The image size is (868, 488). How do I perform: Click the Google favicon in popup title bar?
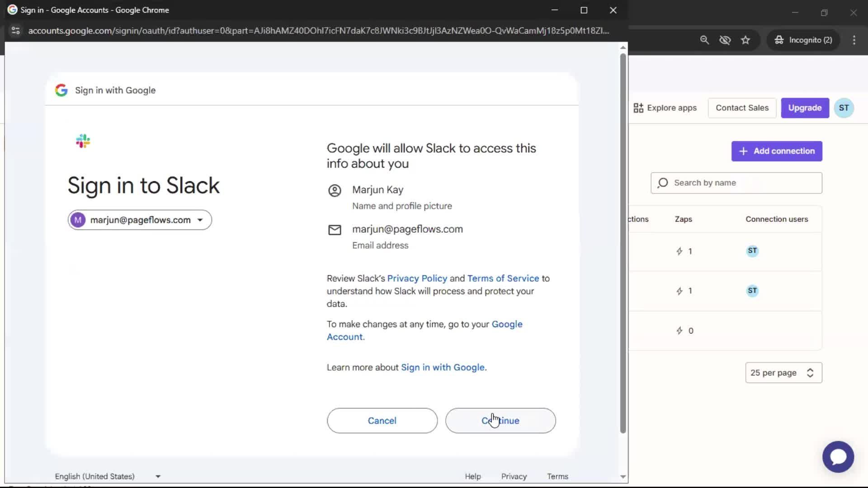[12, 10]
